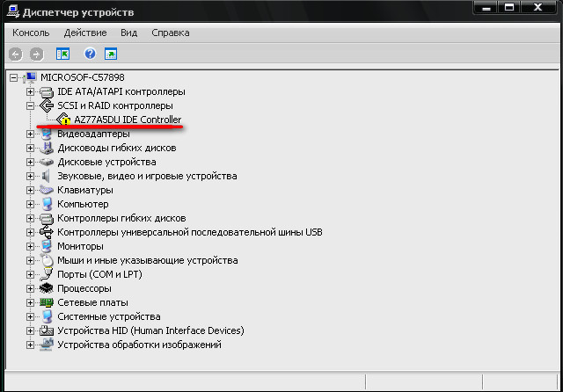Click the Видеоадаптеры category icon
This screenshot has width=563, height=392.
point(47,134)
